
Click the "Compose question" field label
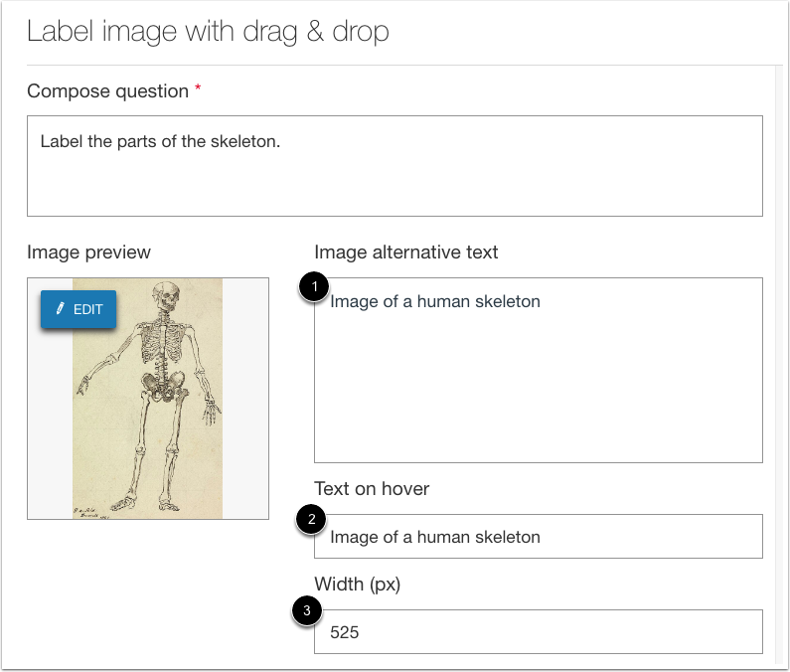[x=107, y=91]
